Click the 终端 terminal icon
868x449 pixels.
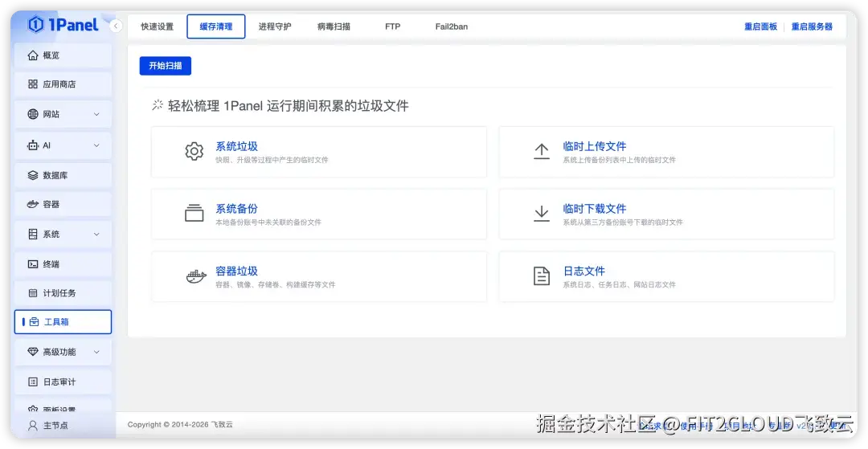coord(33,263)
